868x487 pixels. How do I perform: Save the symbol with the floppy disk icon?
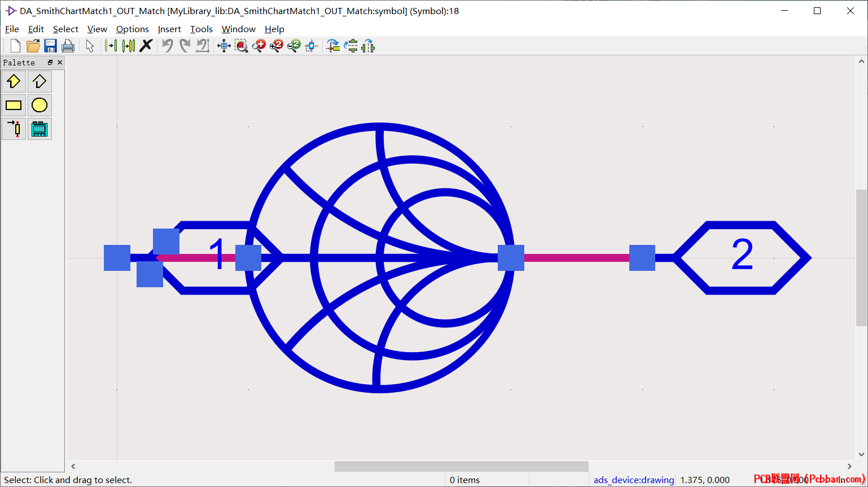pos(51,46)
